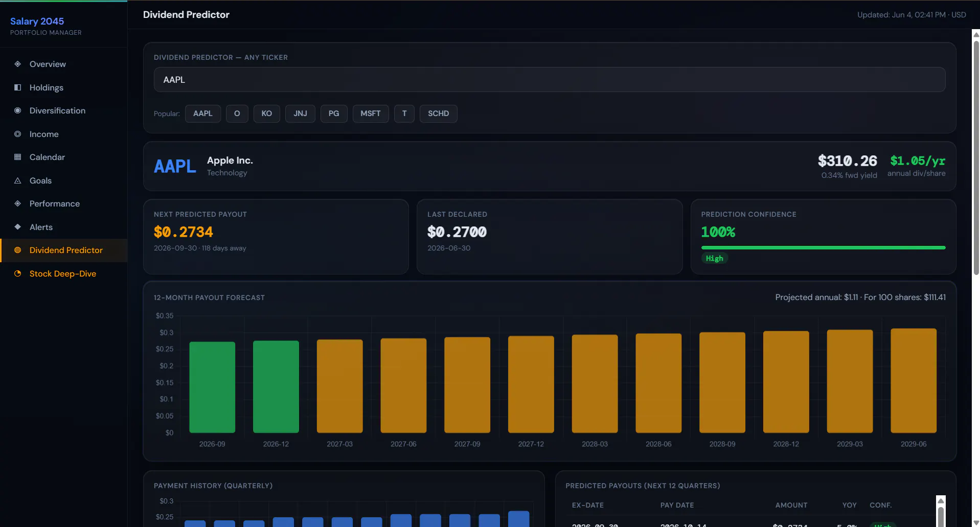Select KO popular ticker chip
Image resolution: width=980 pixels, height=527 pixels.
point(267,113)
